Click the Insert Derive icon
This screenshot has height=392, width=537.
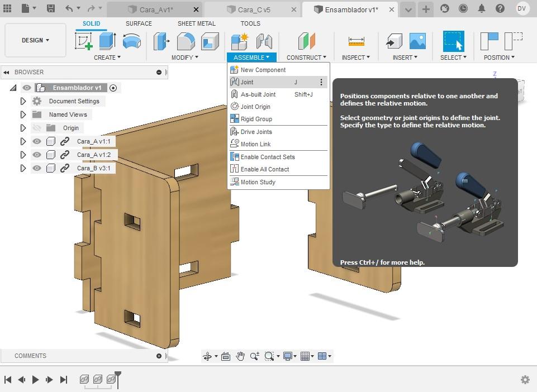point(394,41)
